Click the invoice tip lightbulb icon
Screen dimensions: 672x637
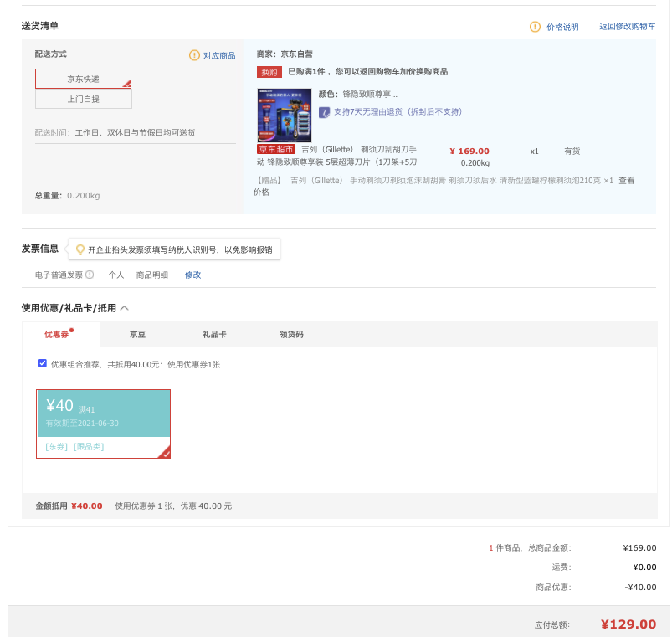click(80, 249)
